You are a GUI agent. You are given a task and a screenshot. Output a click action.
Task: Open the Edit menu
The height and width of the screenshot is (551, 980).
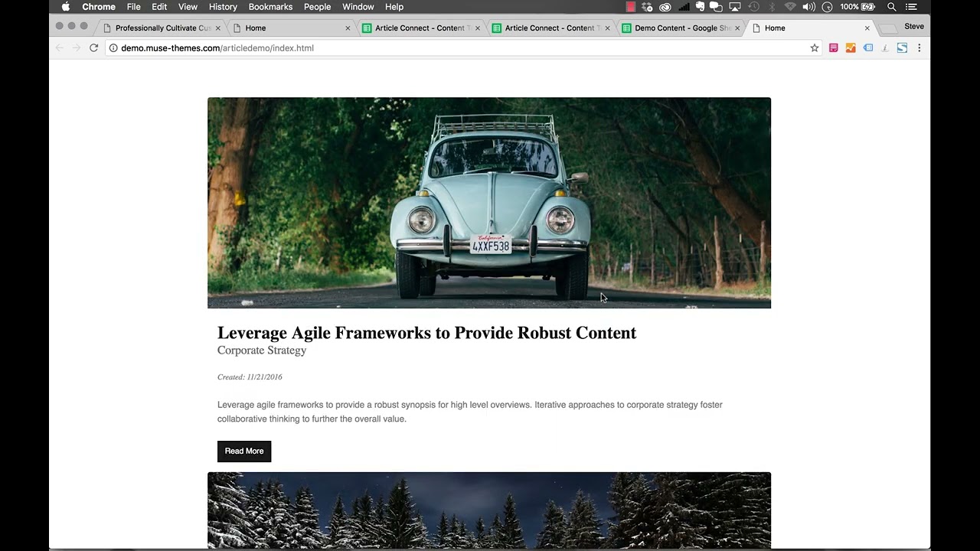(x=159, y=7)
